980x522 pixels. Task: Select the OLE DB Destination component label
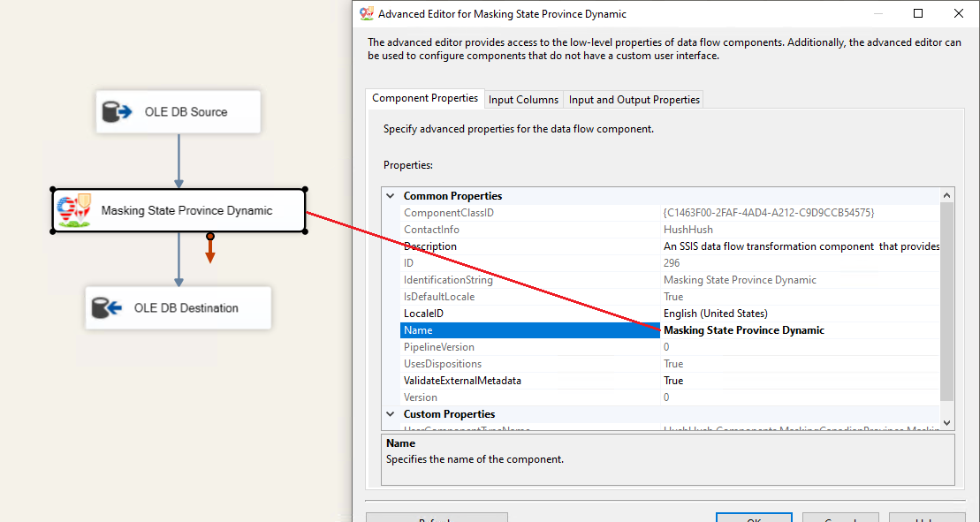click(186, 308)
